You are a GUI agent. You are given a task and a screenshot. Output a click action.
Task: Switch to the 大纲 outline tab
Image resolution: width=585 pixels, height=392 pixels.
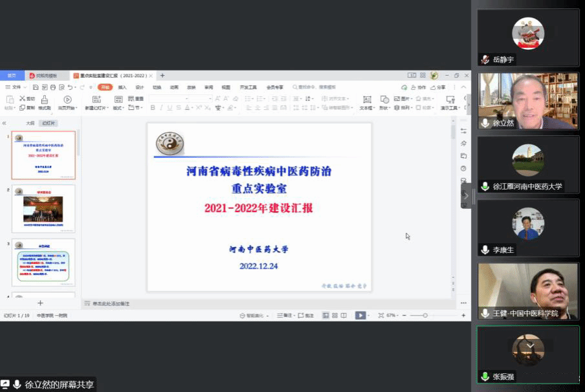click(30, 123)
